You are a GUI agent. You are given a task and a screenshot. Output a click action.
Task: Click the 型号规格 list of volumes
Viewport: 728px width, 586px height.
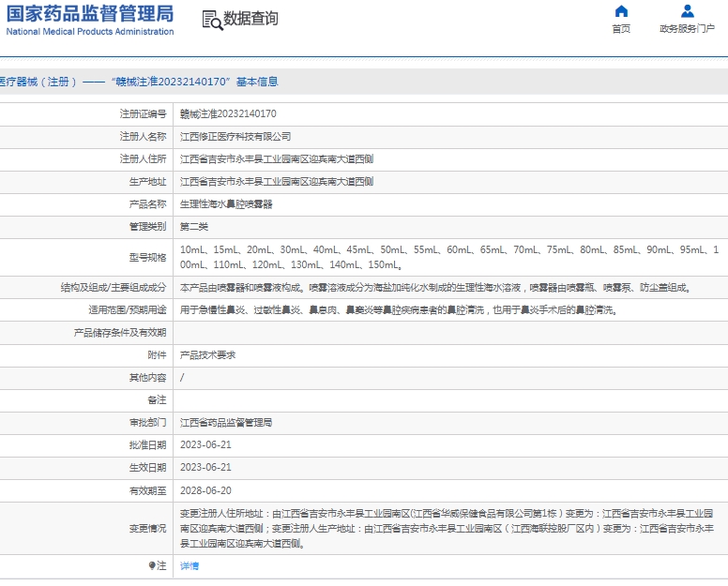pos(449,257)
